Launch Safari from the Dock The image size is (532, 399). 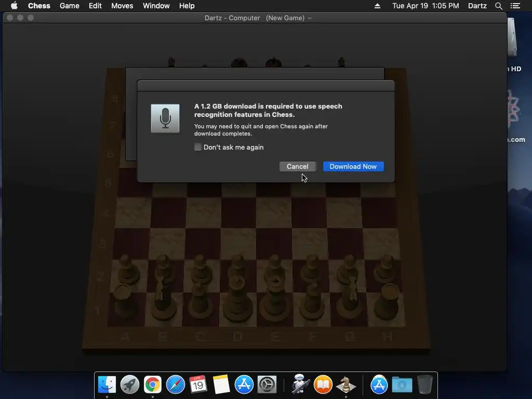(176, 385)
